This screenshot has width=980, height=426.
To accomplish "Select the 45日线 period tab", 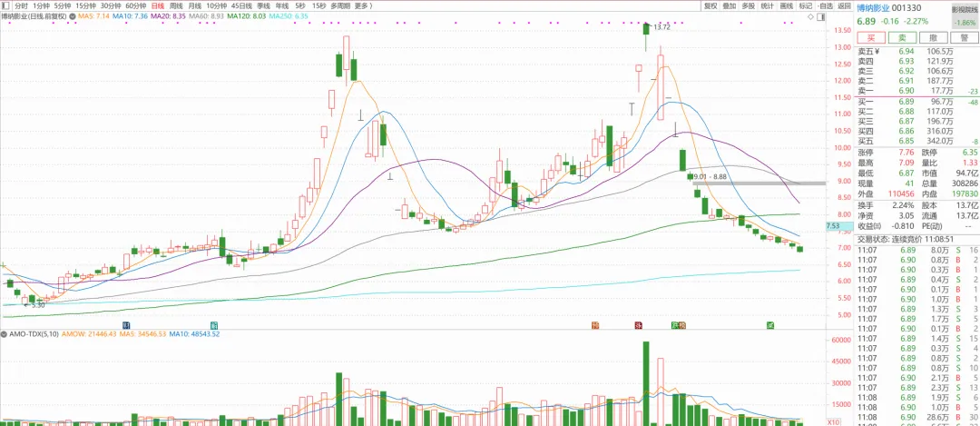I will [241, 5].
